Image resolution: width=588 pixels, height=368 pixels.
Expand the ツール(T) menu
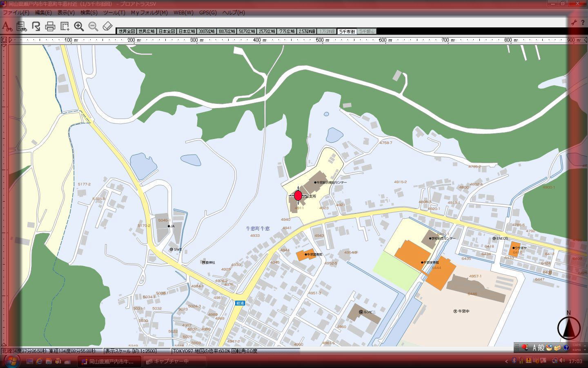click(114, 12)
